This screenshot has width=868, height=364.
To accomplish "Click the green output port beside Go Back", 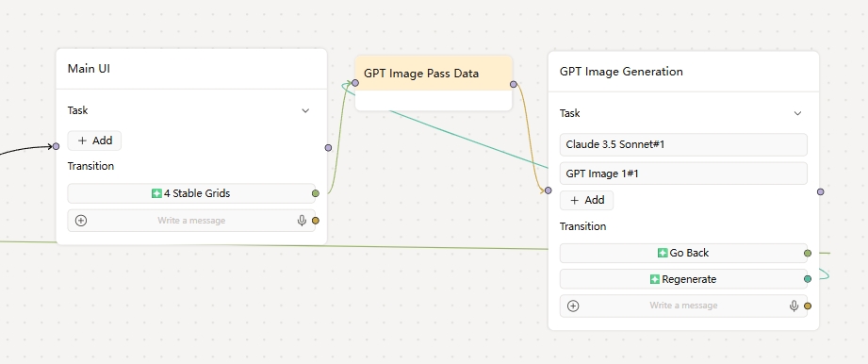I will tap(808, 253).
